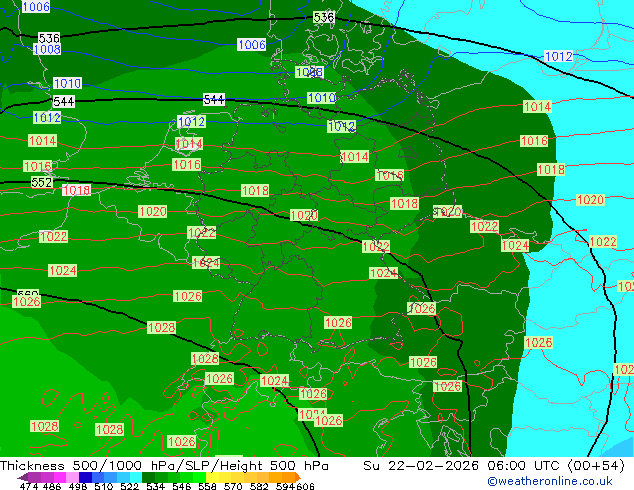Click the 558 value under the color legend
The height and width of the screenshot is (490, 634).
[207, 486]
